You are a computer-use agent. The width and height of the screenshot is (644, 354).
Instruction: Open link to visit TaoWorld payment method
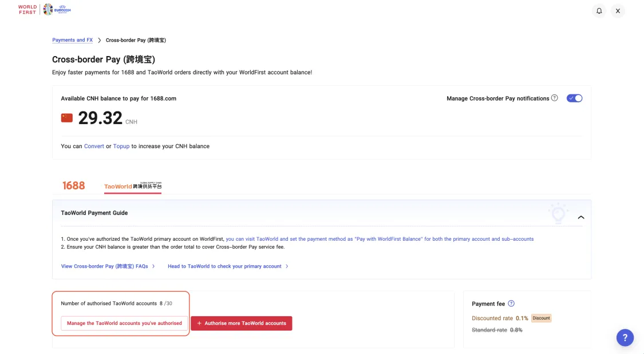pos(380,239)
